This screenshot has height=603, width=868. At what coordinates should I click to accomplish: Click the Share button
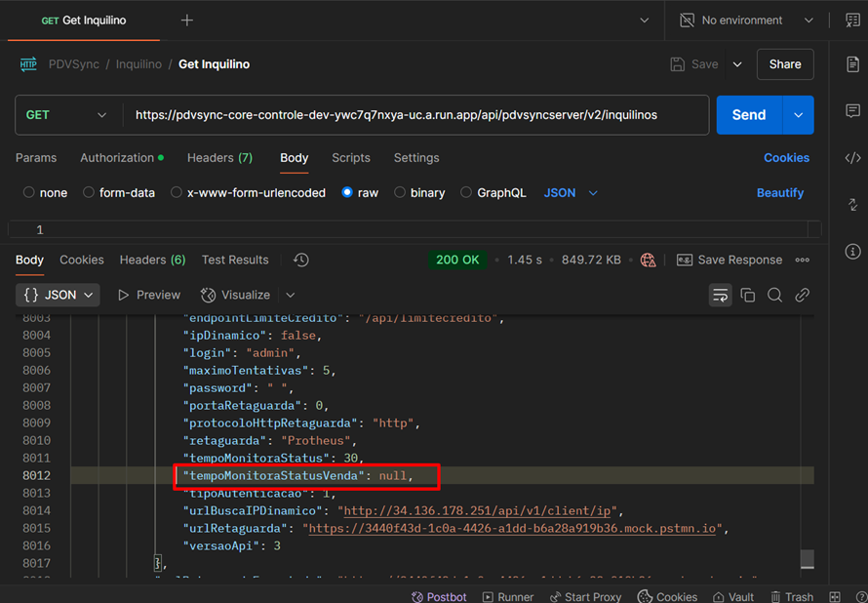click(785, 64)
